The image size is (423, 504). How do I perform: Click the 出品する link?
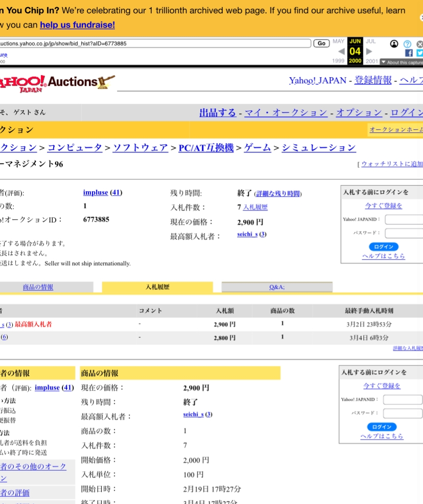pyautogui.click(x=218, y=112)
